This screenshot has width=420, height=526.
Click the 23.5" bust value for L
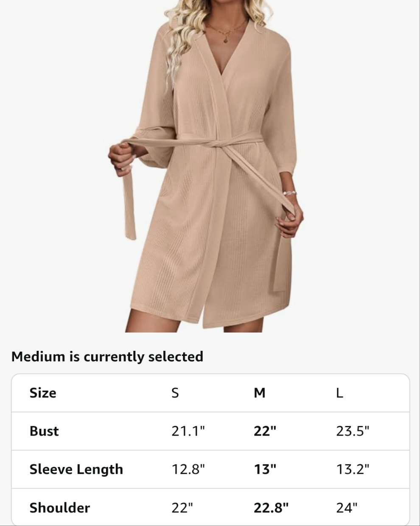pos(353,431)
